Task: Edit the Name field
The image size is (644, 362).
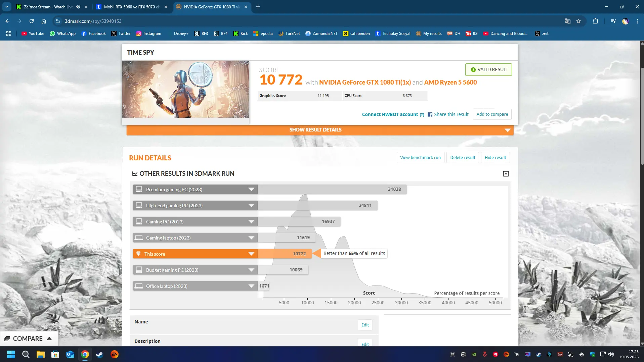Action: 365,325
